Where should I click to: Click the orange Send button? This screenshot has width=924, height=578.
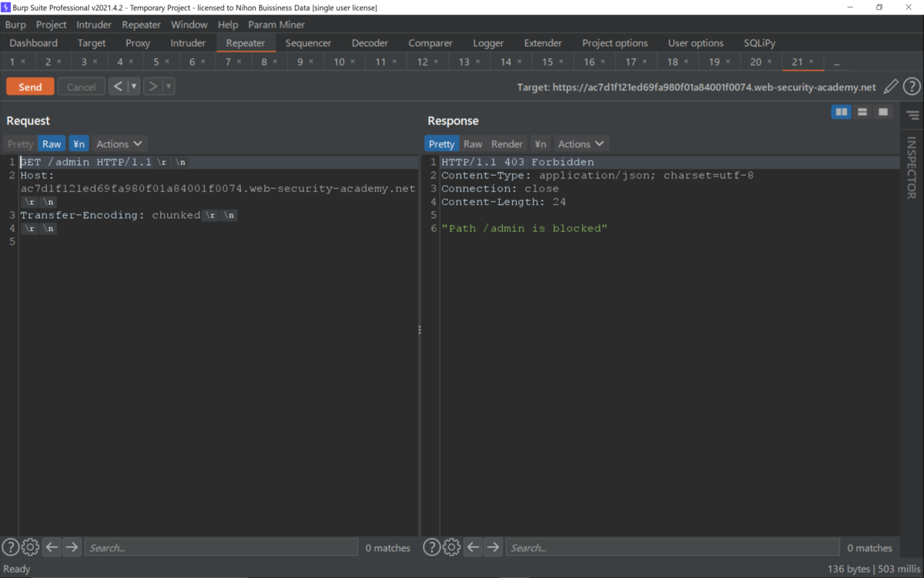click(x=30, y=86)
